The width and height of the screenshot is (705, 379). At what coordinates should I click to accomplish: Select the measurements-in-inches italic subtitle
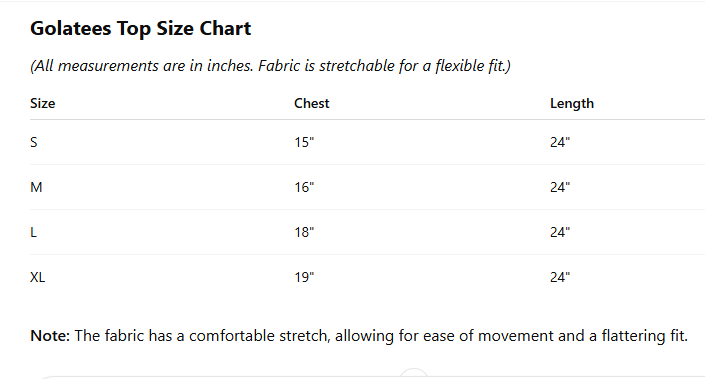(x=270, y=66)
